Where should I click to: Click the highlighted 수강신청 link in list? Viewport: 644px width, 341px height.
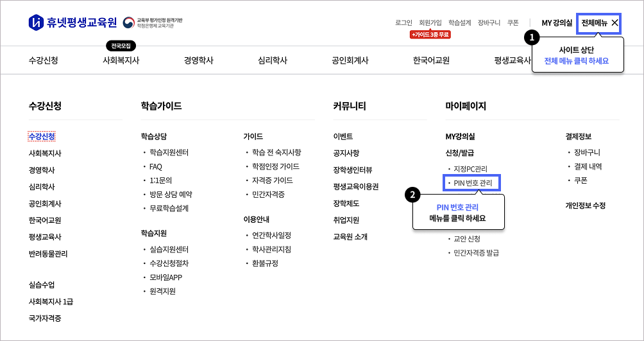click(42, 137)
